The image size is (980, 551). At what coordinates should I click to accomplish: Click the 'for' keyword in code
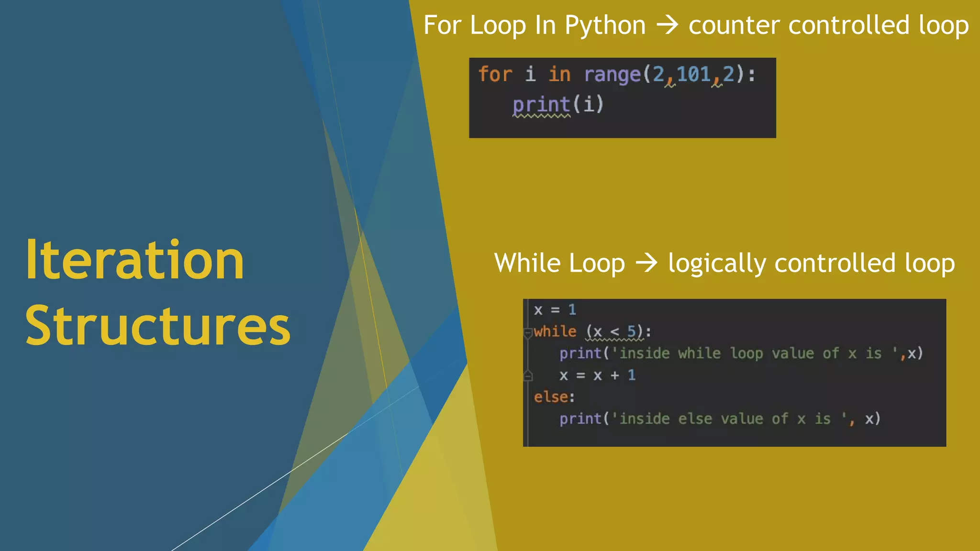click(x=495, y=75)
